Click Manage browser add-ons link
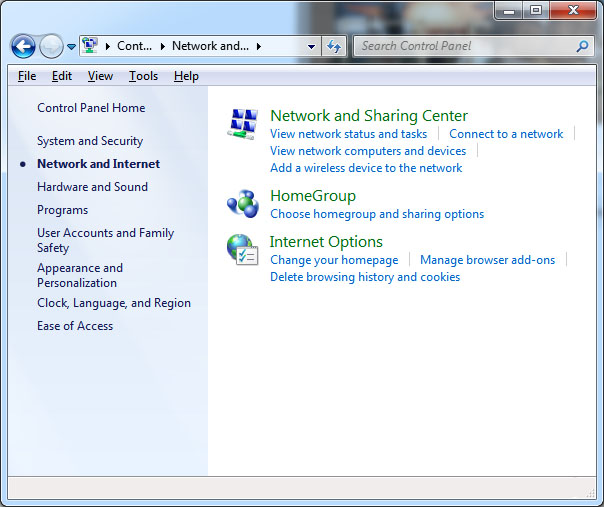 coord(487,260)
